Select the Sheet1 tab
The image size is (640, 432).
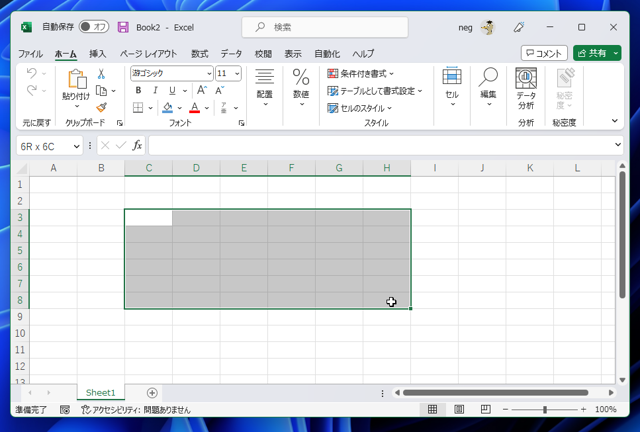(x=100, y=393)
